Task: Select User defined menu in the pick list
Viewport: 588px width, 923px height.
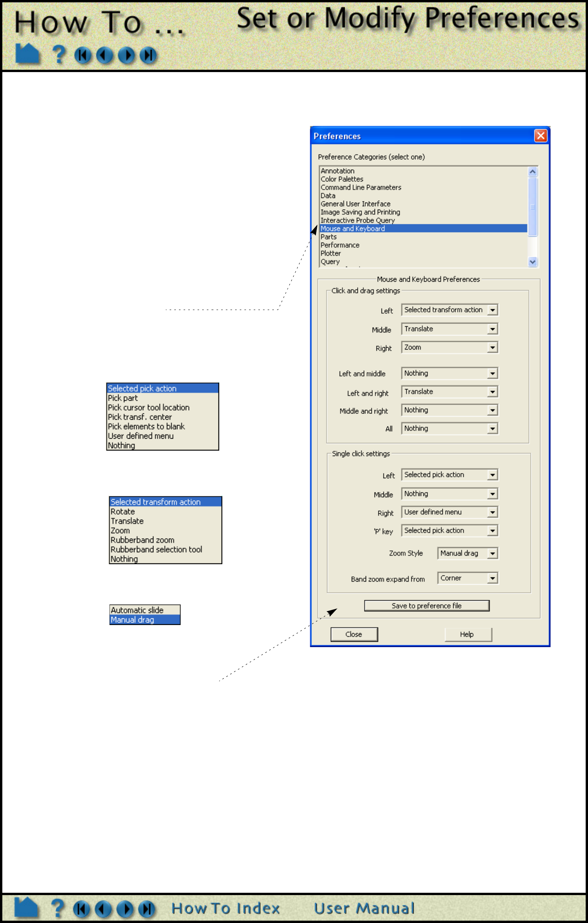Action: point(163,436)
